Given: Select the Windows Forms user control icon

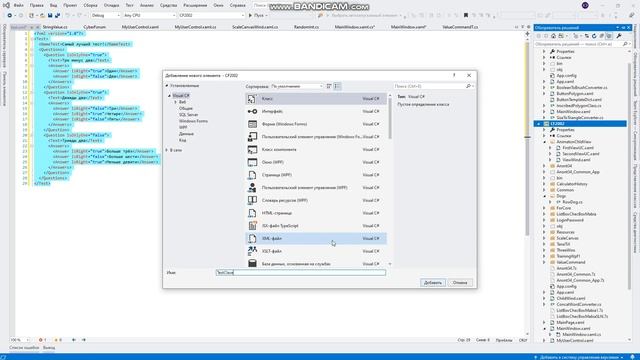Looking at the screenshot, I should click(x=252, y=137).
